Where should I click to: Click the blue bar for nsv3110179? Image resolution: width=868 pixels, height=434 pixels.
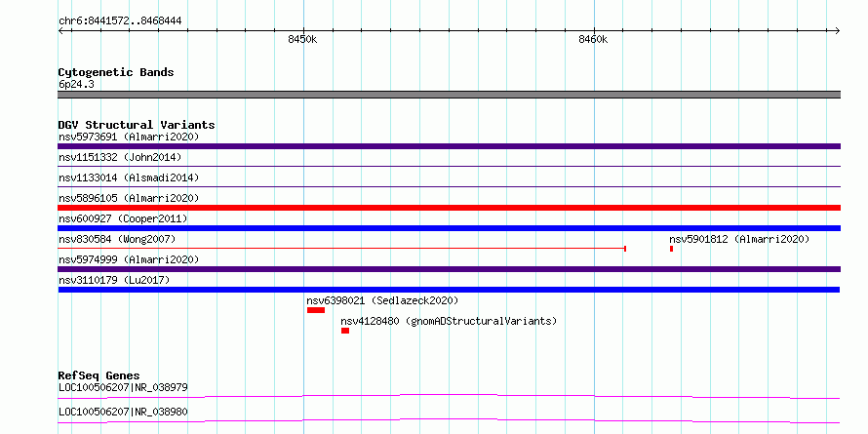coord(449,290)
